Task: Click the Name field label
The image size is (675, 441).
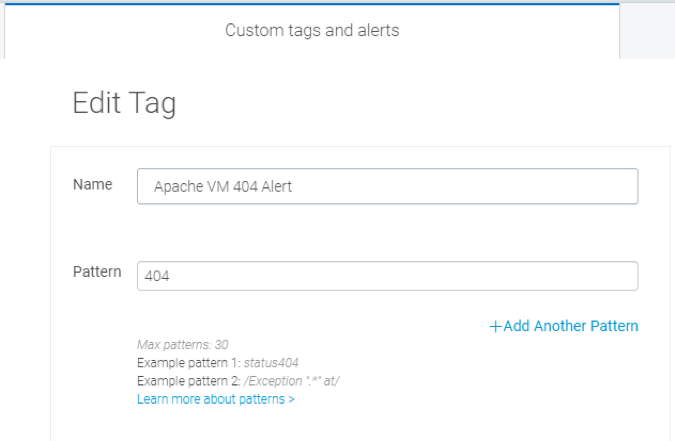Action: coord(92,185)
